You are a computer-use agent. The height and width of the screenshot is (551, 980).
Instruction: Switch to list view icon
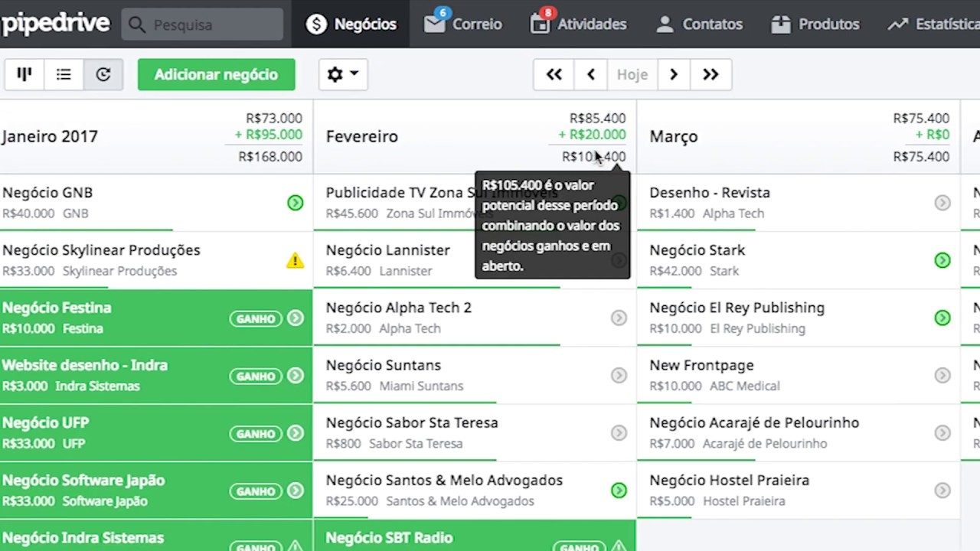[x=64, y=74]
